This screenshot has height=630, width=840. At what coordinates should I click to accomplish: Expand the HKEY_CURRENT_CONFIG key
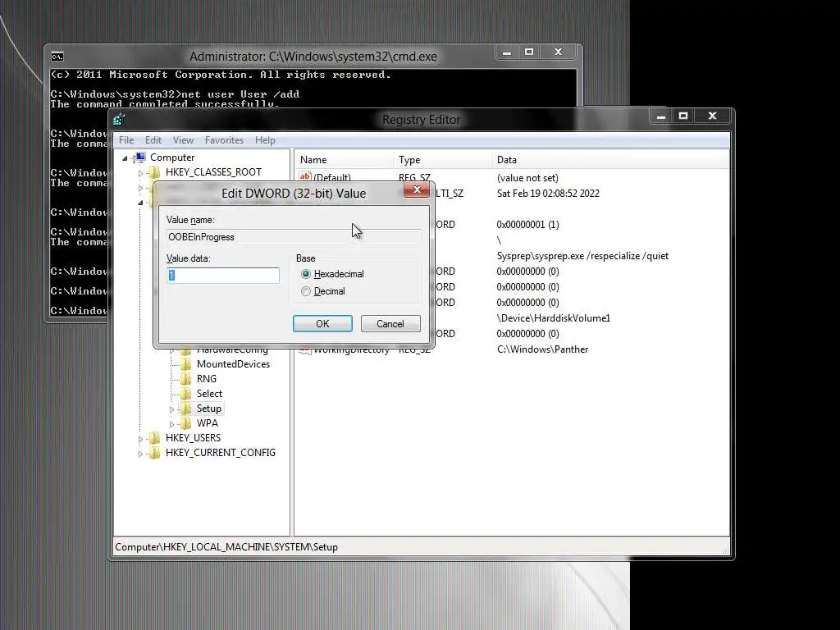(x=140, y=454)
